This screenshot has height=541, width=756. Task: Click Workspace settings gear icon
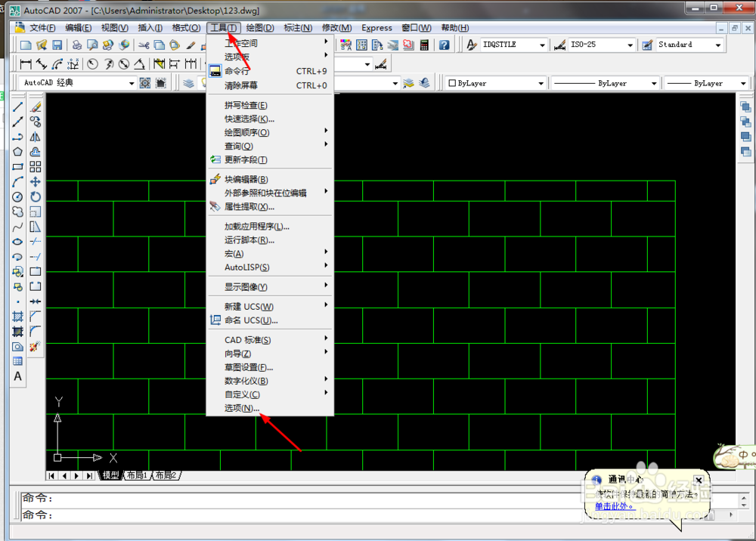(145, 83)
